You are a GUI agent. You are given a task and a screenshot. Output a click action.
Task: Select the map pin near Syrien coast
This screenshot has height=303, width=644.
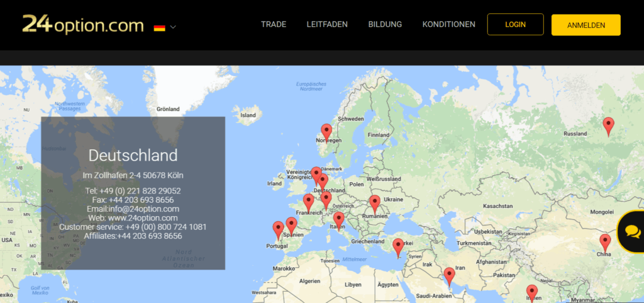398,248
